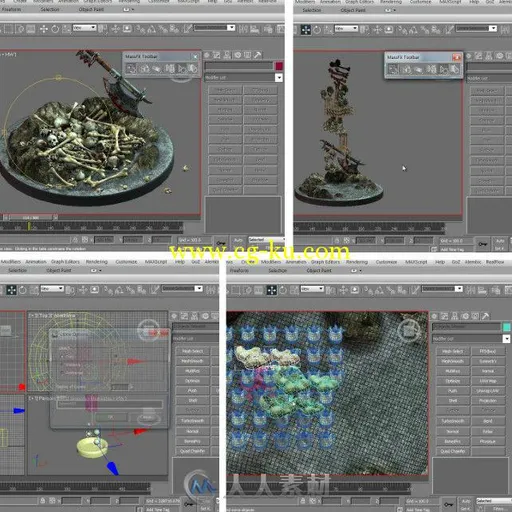Screen dimensions: 512x512
Task: Toggle Auto Key in top-left screenshot
Action: coord(238,240)
